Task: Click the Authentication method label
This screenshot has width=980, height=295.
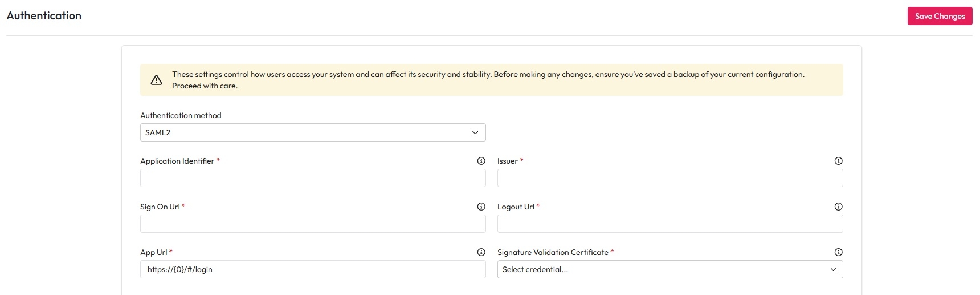Action: tap(181, 115)
